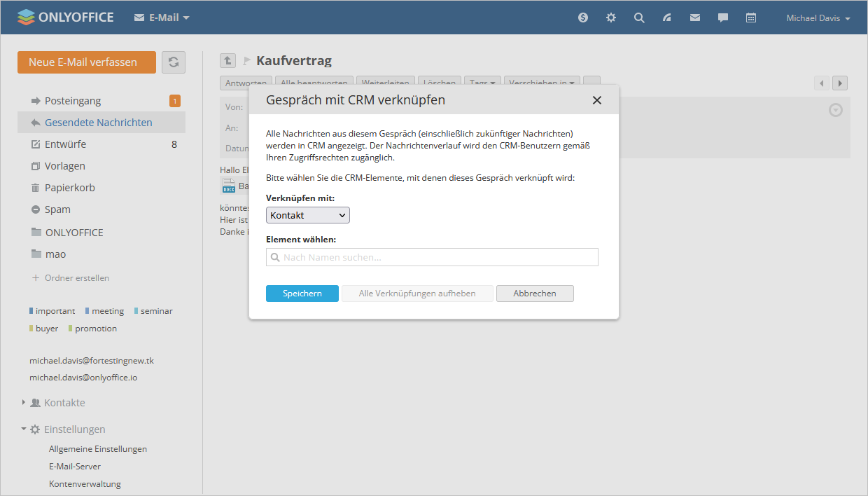This screenshot has height=496, width=868.
Task: Click the Abbrechen button
Action: tap(535, 294)
